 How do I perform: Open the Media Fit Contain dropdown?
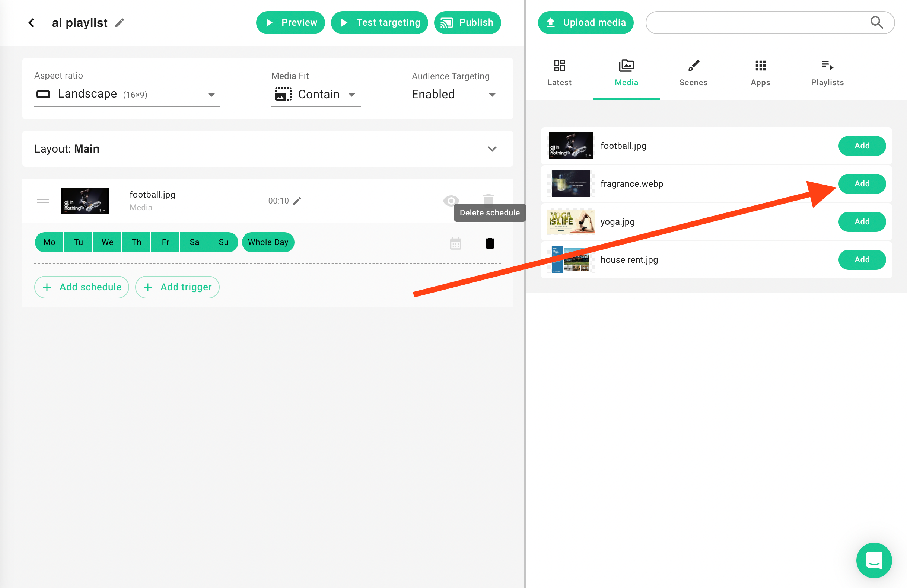pyautogui.click(x=315, y=94)
